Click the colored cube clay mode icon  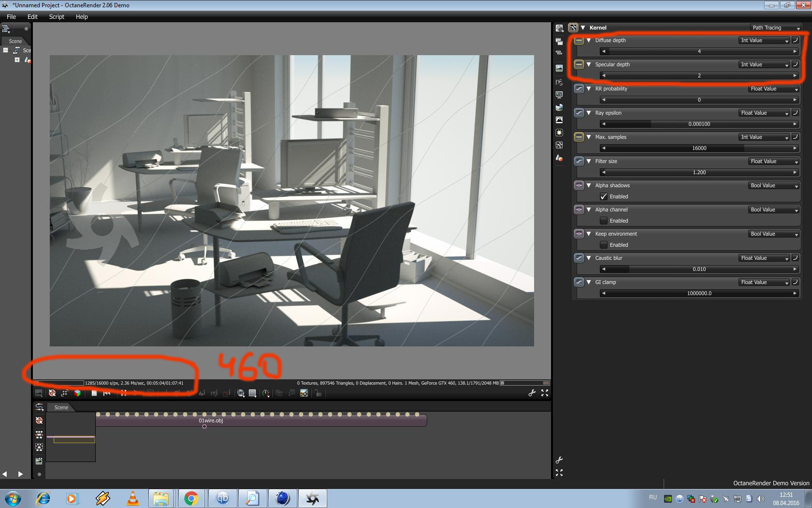(x=77, y=393)
